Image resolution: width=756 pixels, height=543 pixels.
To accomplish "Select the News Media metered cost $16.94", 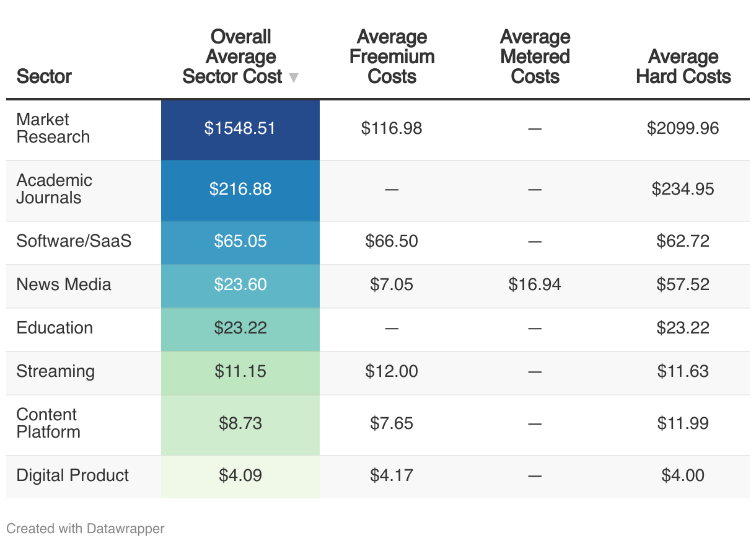I will tap(535, 285).
